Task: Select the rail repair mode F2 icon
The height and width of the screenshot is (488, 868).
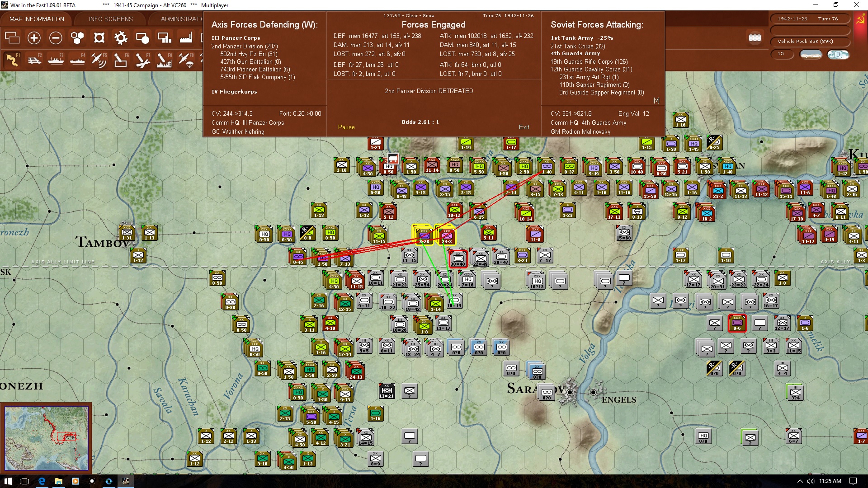Action: 34,60
